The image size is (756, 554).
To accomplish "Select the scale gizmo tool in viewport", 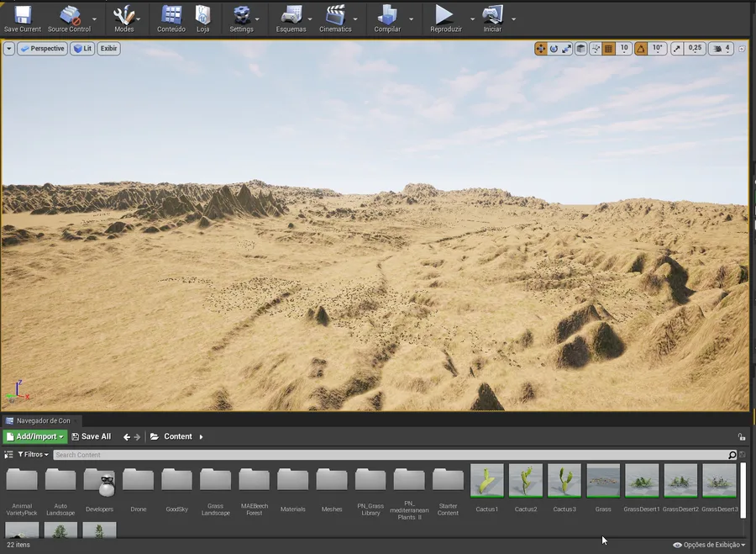I will 566,49.
